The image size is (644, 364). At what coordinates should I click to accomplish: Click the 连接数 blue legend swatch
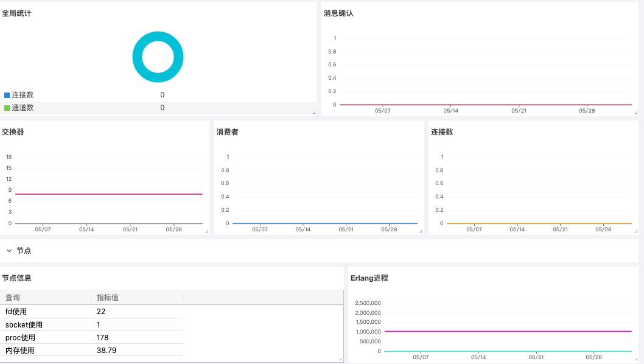[x=7, y=95]
